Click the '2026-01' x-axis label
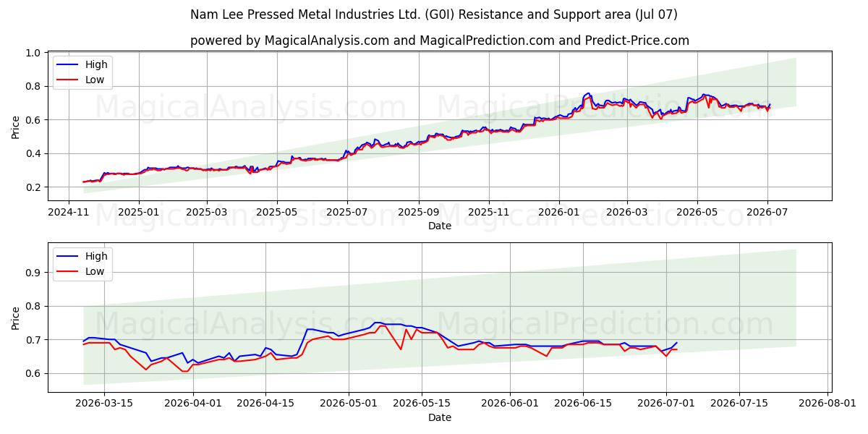 [x=558, y=213]
